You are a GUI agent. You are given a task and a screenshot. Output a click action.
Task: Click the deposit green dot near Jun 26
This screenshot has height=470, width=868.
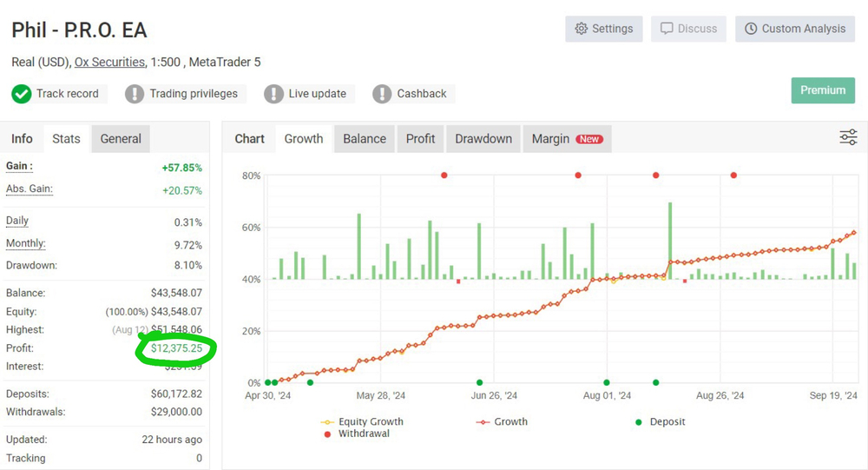479,382
